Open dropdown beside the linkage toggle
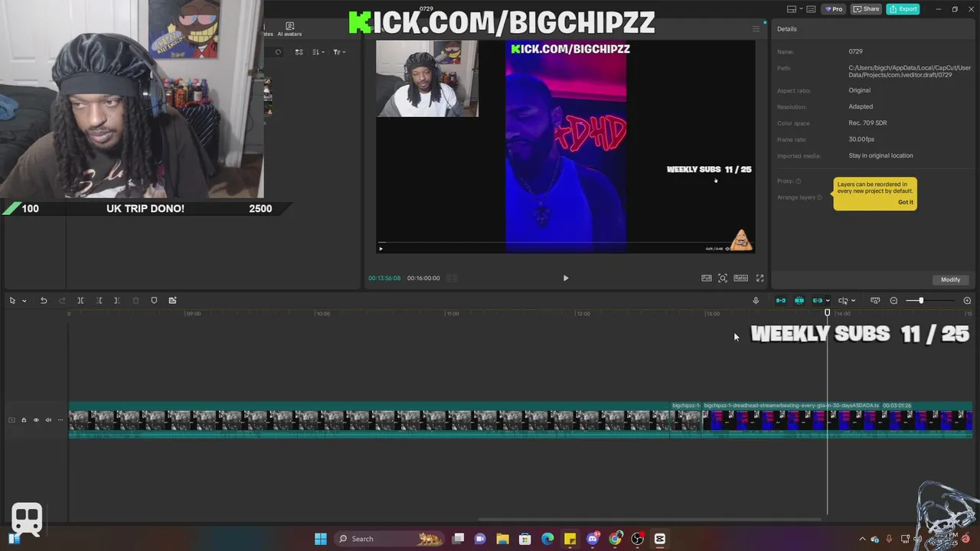 pos(828,301)
